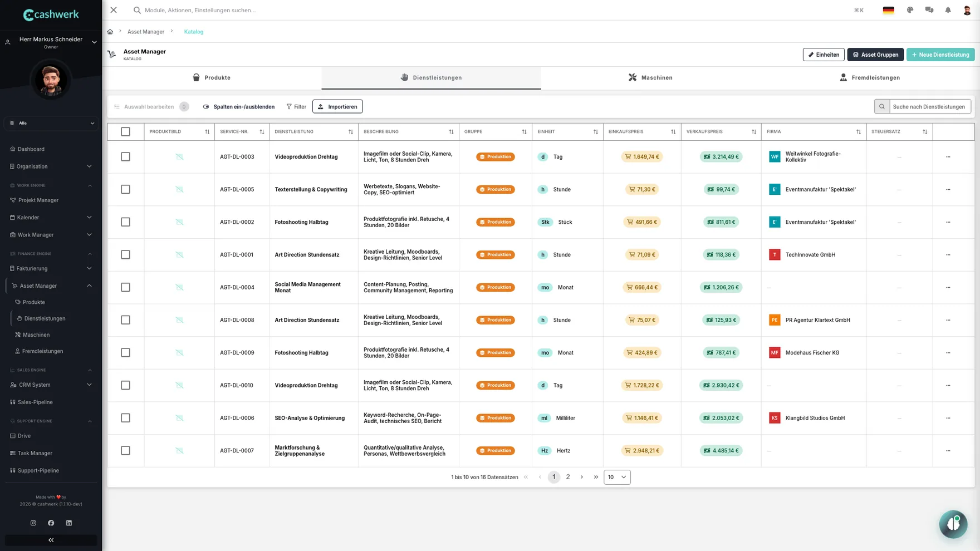The width and height of the screenshot is (980, 551).
Task: Expand Kalender in the sidebar
Action: coord(51,218)
